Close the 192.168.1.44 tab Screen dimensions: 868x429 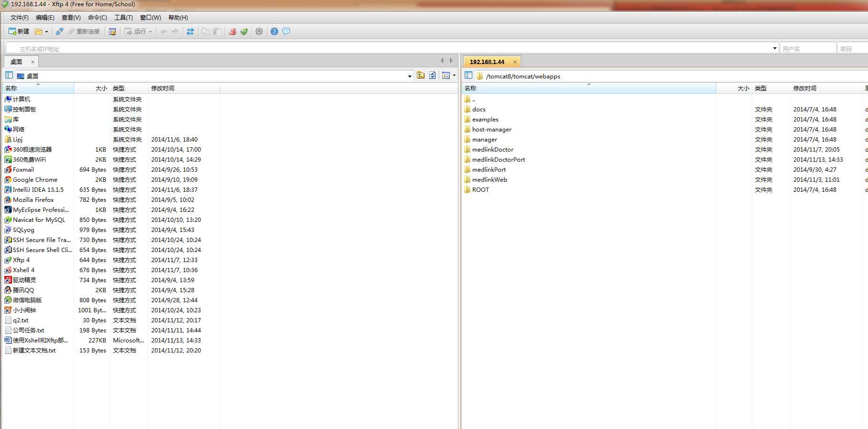pos(515,62)
